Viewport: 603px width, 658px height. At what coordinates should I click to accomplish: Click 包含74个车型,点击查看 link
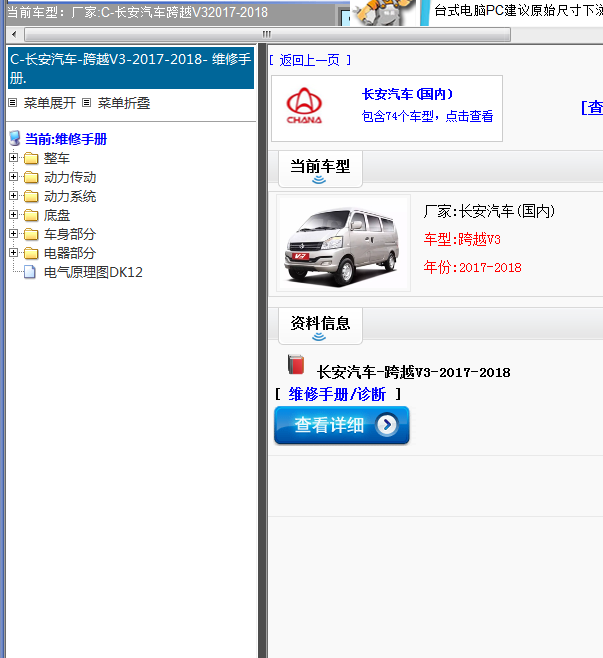tap(427, 116)
